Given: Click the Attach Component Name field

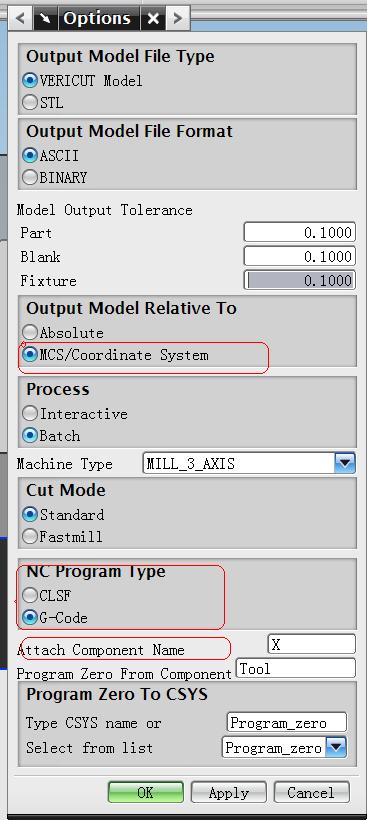Looking at the screenshot, I should (x=312, y=644).
